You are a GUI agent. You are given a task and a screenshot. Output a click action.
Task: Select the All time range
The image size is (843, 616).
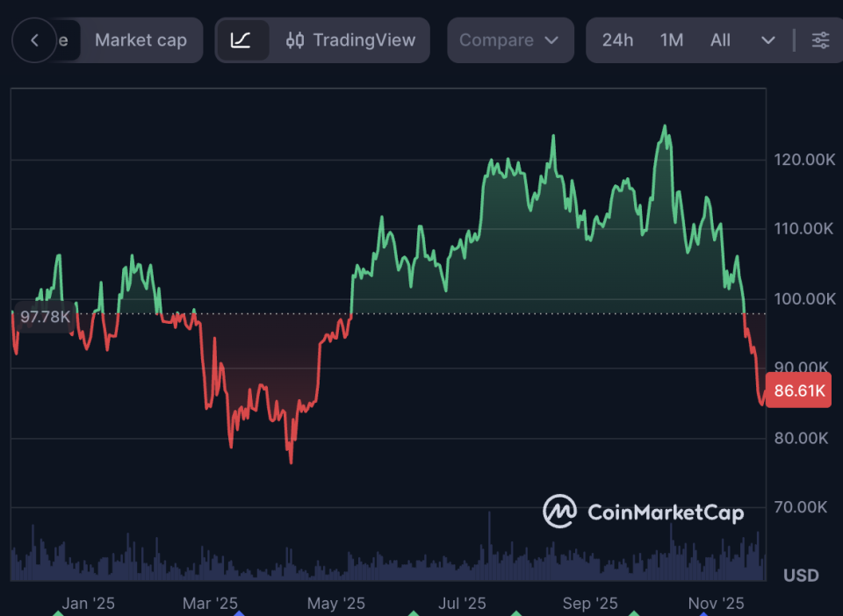point(720,40)
